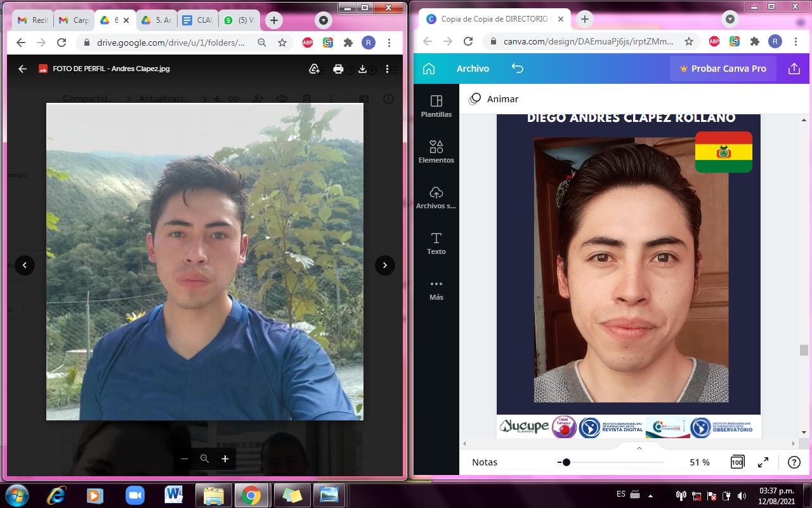Bookmark the Canva page with star
This screenshot has height=508, width=812.
pyautogui.click(x=689, y=41)
